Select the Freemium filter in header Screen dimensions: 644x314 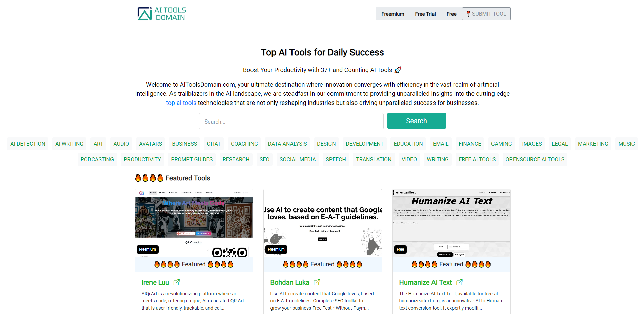pyautogui.click(x=393, y=14)
